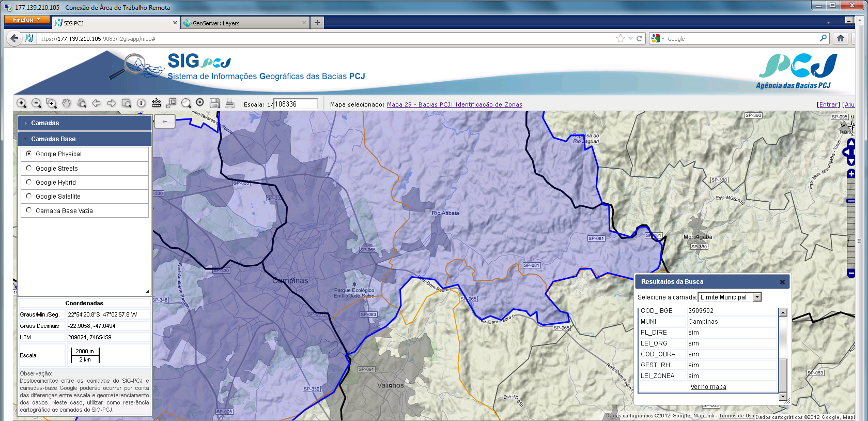
Task: Click the results panel scrollbar thumb
Action: (x=783, y=375)
